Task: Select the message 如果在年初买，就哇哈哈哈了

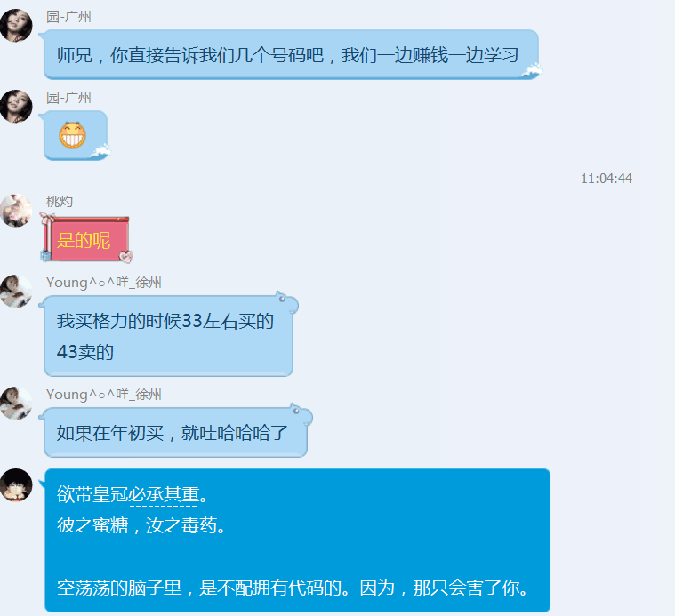Action: coord(173,433)
